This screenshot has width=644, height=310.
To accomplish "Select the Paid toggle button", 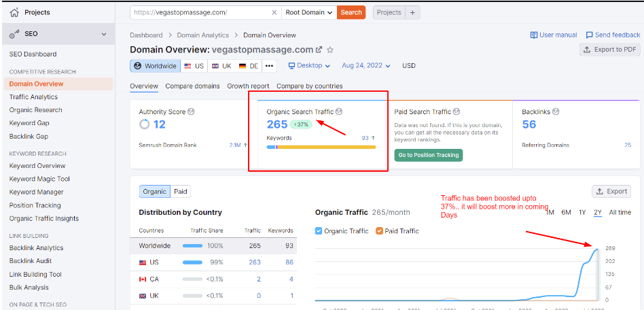I will click(180, 191).
